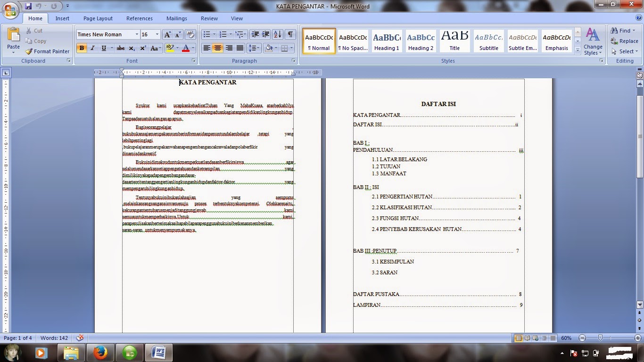Viewport: 644px width, 362px height.
Task: Center the paragraph text
Action: coord(217,48)
